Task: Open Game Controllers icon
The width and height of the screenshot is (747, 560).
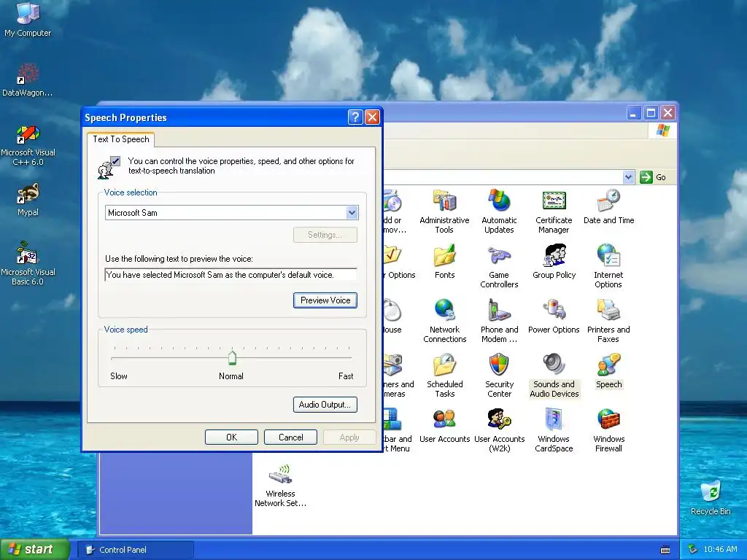Action: (x=499, y=266)
